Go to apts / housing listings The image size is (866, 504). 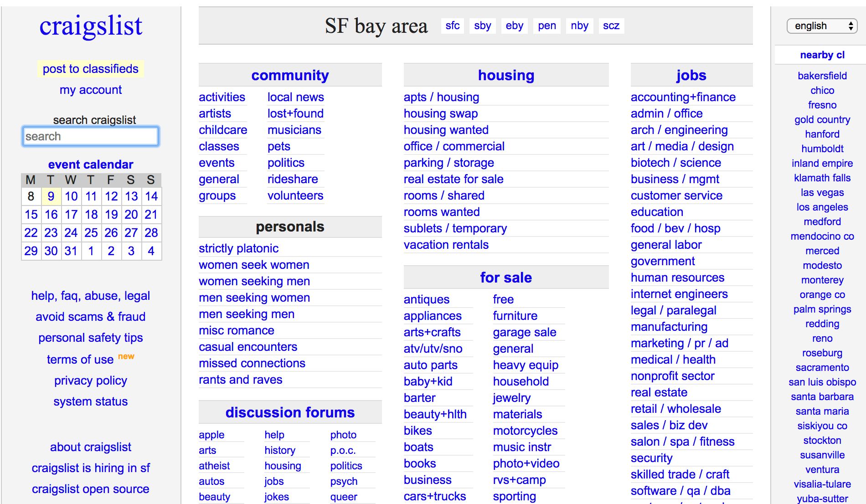tap(441, 97)
